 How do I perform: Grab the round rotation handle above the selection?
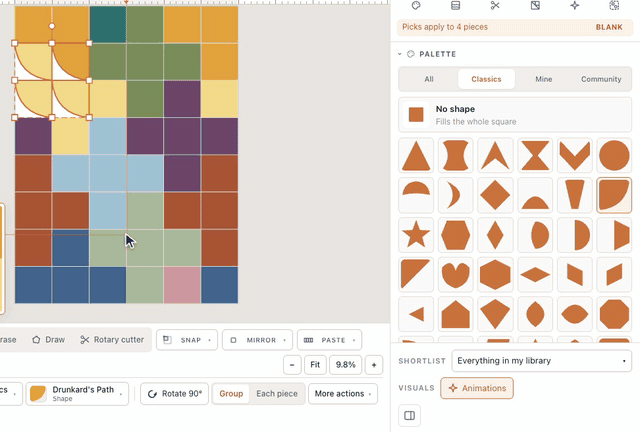point(52,26)
